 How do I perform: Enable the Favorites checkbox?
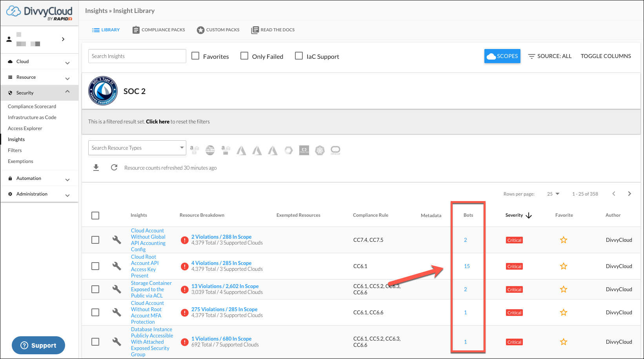coord(195,56)
